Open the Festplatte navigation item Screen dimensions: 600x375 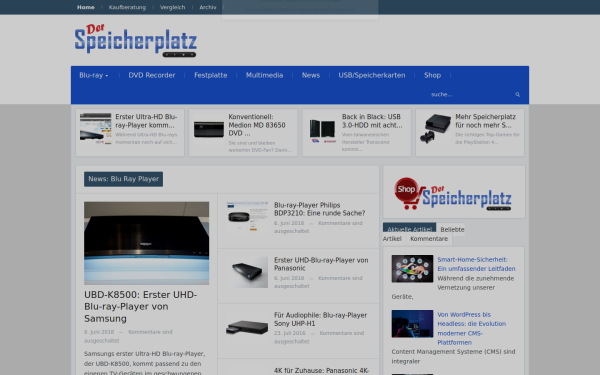point(210,75)
